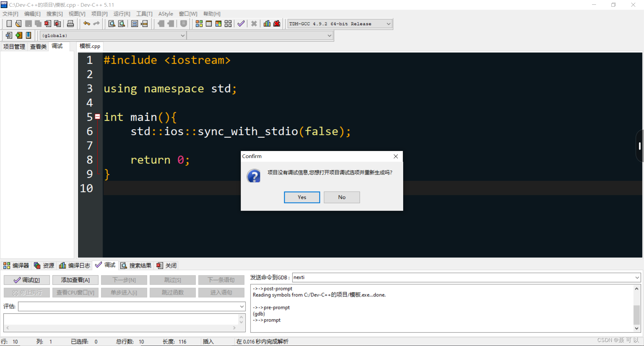Viewport: 644px width, 346px height.
Task: Click the 调试[D] debug button
Action: pos(26,280)
